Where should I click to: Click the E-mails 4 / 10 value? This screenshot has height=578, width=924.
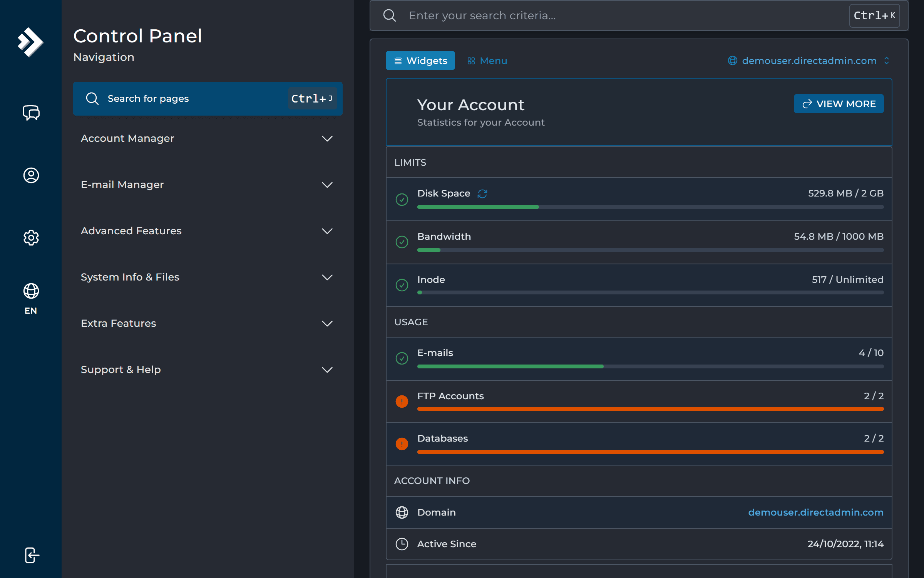click(x=871, y=353)
